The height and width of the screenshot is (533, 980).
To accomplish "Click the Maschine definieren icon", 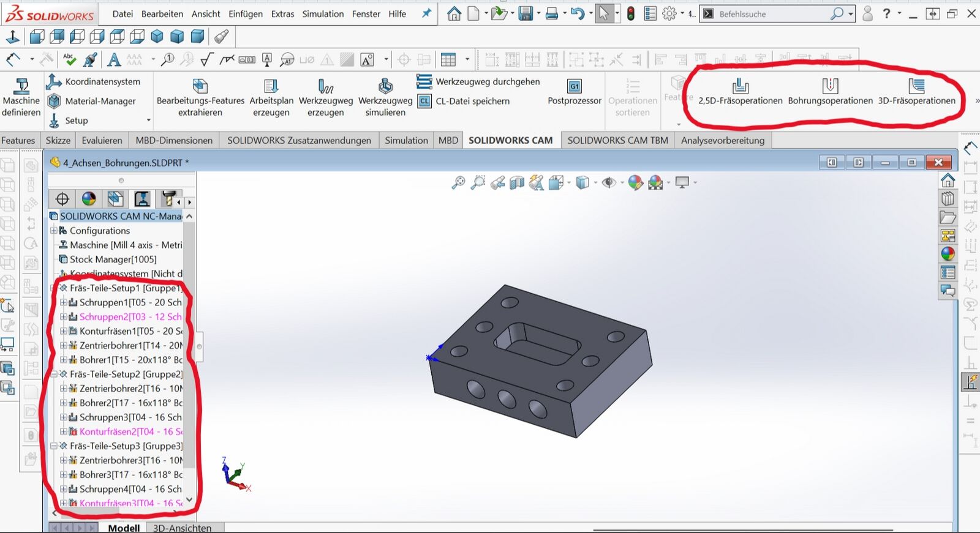I will [x=21, y=86].
